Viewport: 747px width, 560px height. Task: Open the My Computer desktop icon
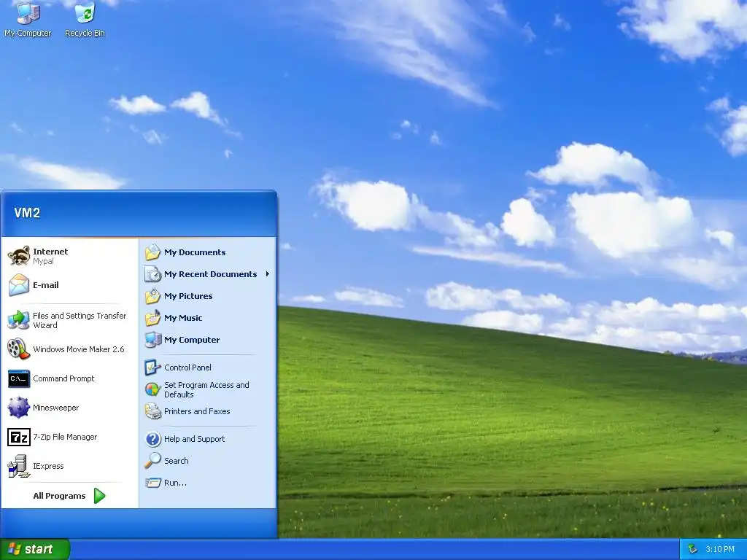point(28,12)
